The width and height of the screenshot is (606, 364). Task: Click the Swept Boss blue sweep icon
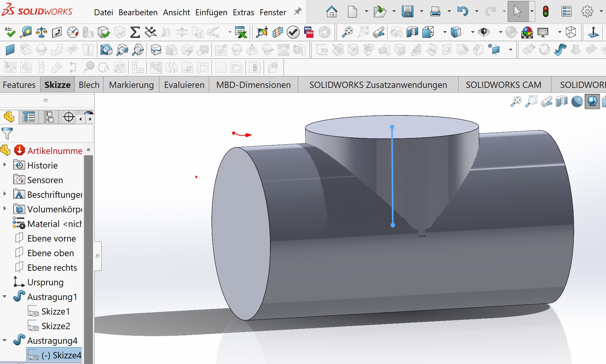coord(560,50)
